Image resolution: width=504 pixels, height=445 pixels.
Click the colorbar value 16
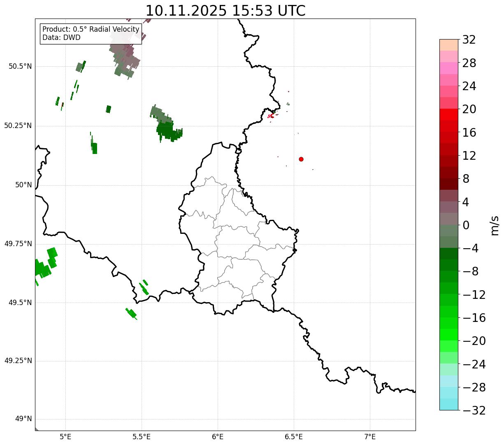pyautogui.click(x=469, y=133)
